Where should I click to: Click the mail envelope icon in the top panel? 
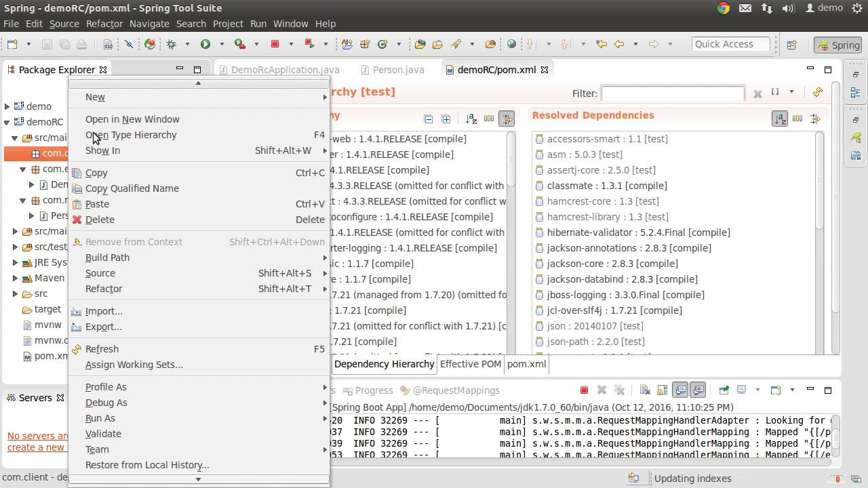click(x=745, y=8)
